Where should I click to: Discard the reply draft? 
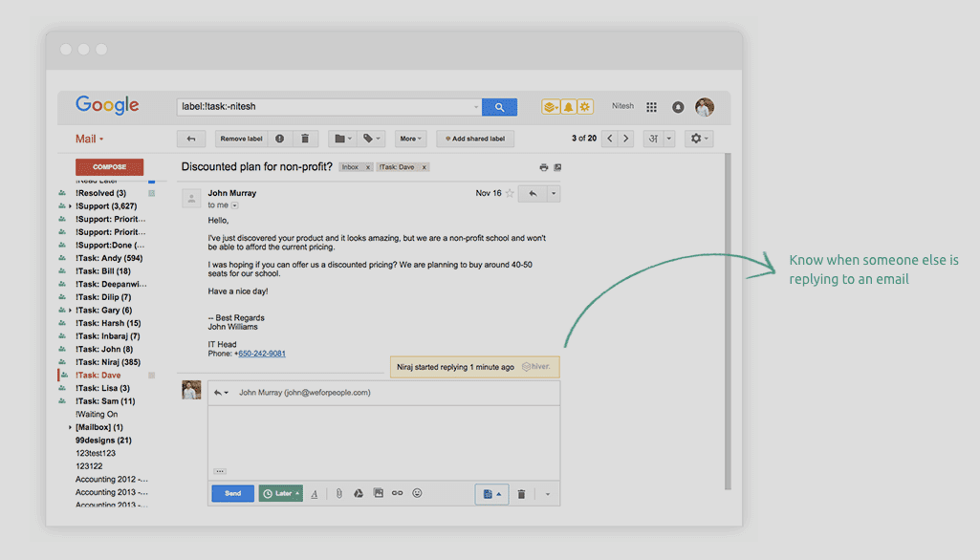tap(521, 494)
